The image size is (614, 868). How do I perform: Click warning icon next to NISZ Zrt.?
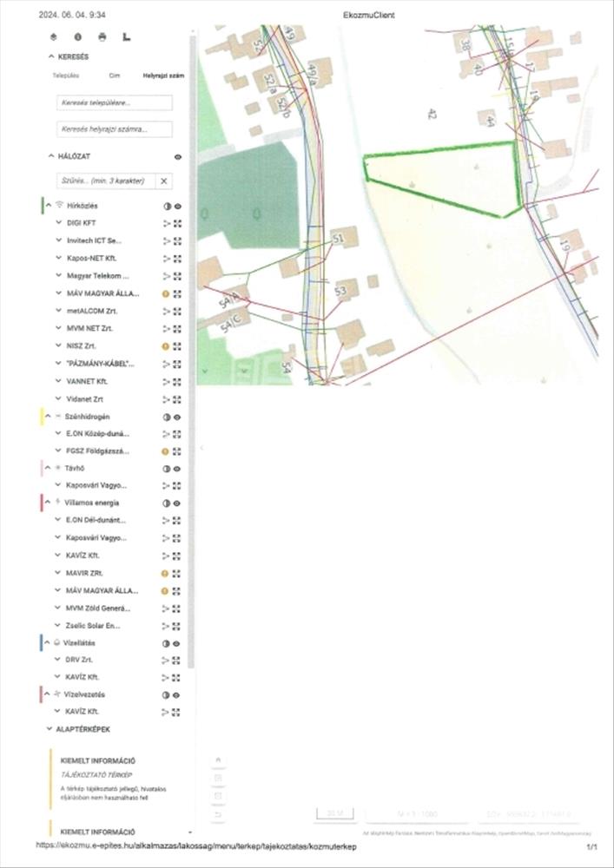pyautogui.click(x=166, y=346)
